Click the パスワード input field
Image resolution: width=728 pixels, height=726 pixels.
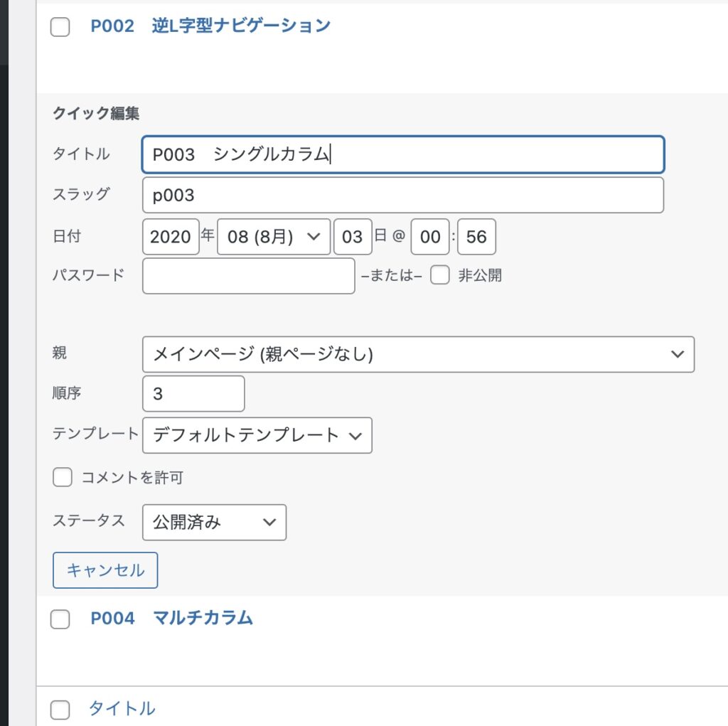point(248,276)
